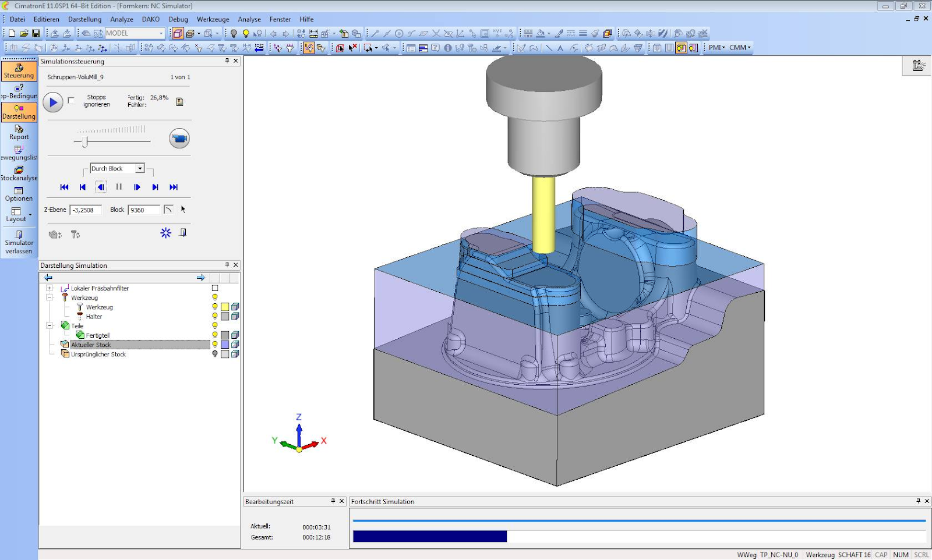
Task: Click the machine icon in the viewport corner
Action: pos(919,65)
